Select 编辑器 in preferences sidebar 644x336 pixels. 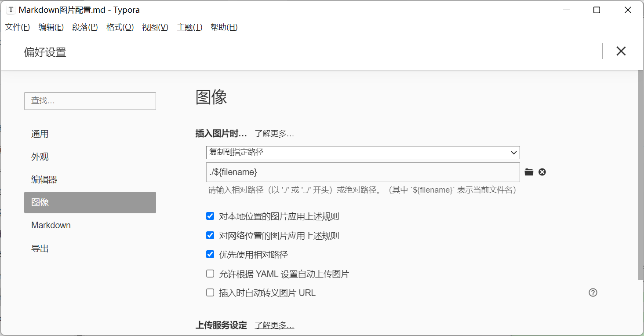pos(90,179)
